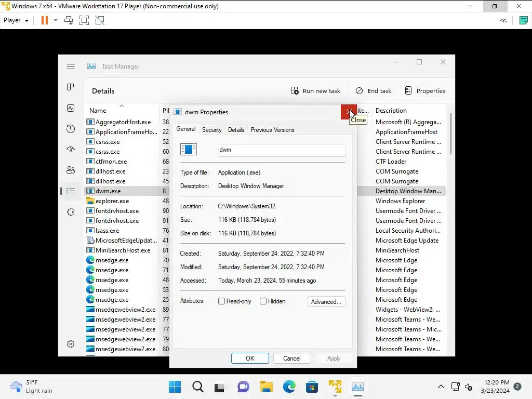Open Processes page in Task Manager sidebar

click(71, 87)
